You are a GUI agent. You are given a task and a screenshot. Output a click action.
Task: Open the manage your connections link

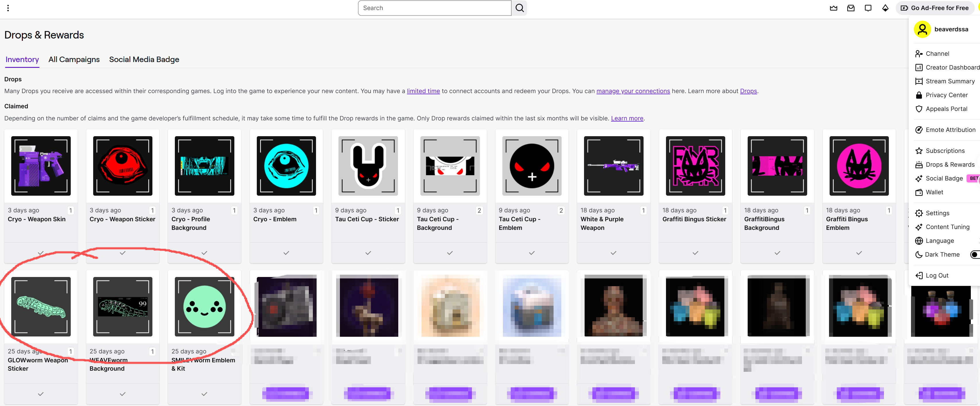click(x=633, y=91)
